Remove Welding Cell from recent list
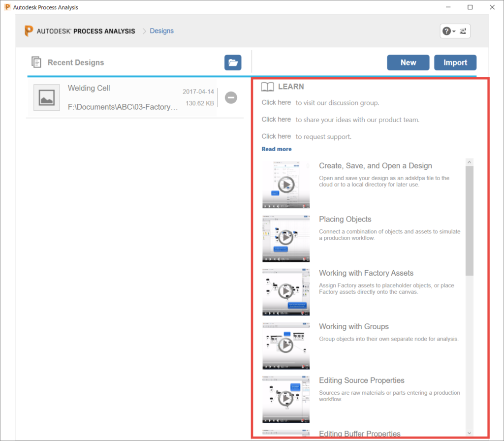 coord(231,97)
